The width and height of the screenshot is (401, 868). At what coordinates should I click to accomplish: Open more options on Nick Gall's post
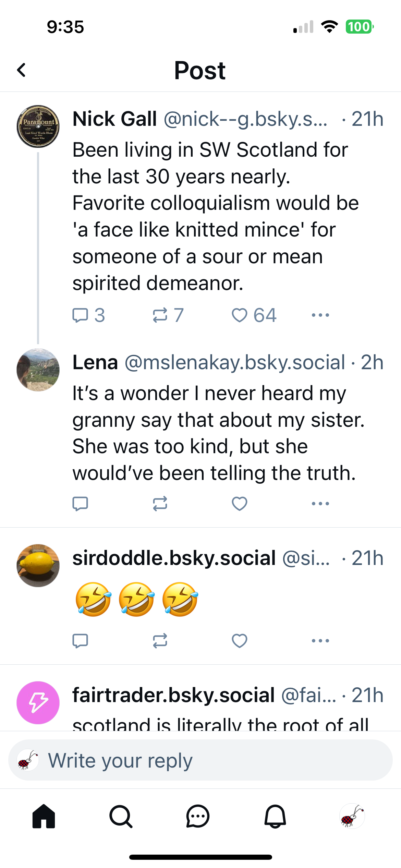coord(320,315)
